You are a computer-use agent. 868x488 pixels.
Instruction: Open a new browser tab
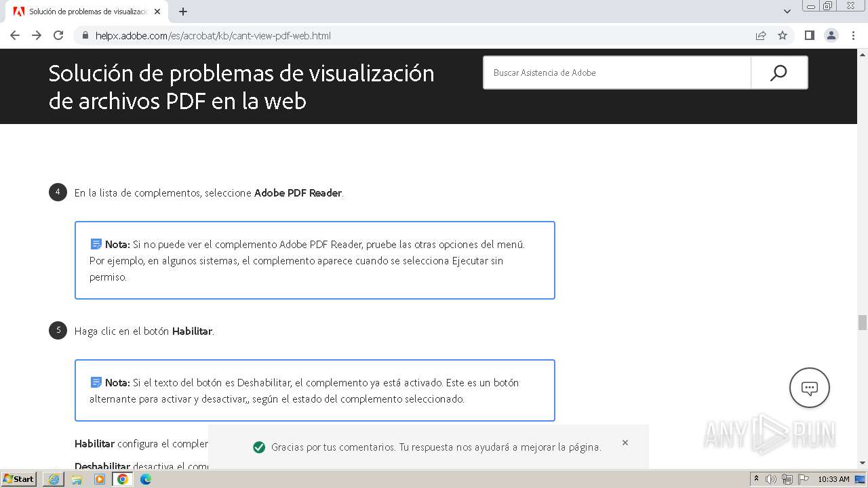tap(183, 12)
